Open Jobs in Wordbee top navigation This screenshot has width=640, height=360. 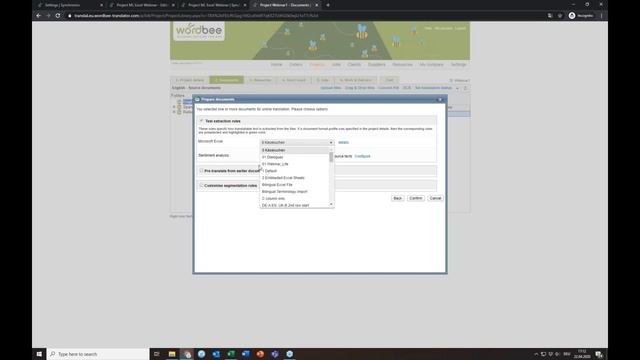coord(336,64)
